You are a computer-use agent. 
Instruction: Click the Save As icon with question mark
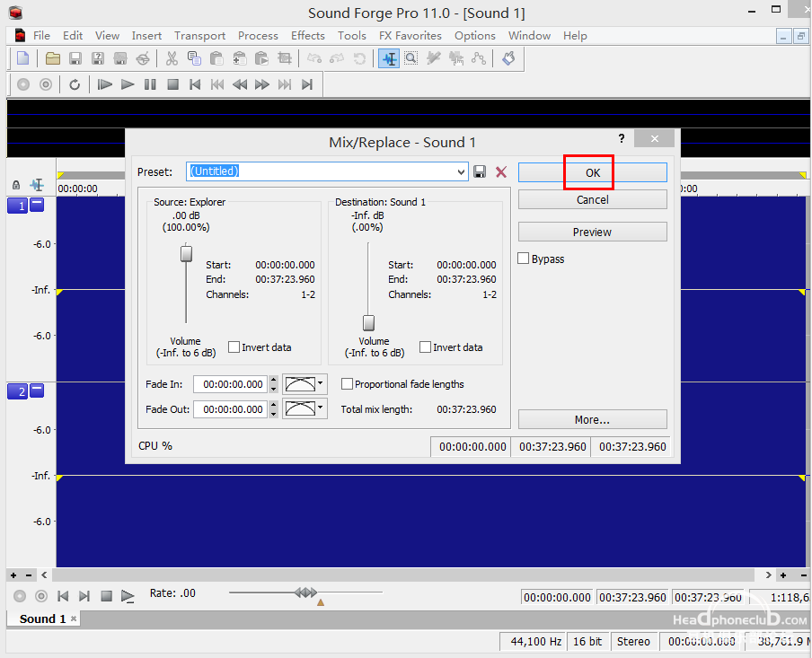tap(97, 58)
